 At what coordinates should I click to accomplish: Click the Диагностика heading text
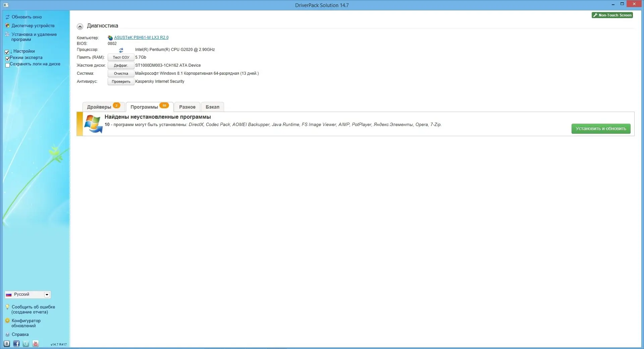click(x=103, y=26)
